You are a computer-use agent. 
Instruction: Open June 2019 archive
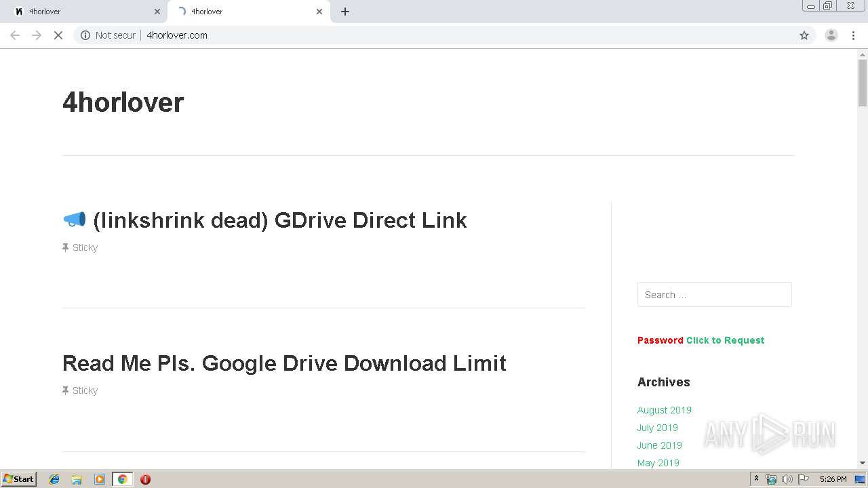coord(660,445)
